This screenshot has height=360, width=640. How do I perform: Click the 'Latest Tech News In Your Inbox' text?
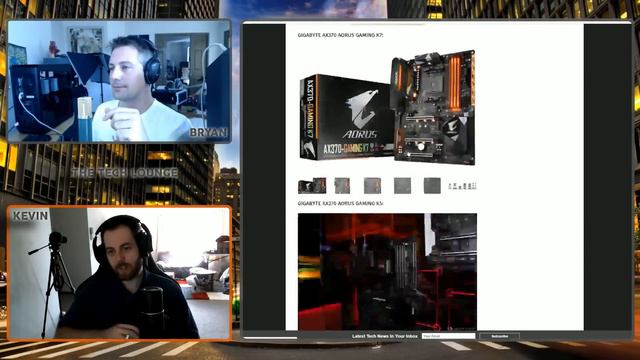pyautogui.click(x=384, y=336)
